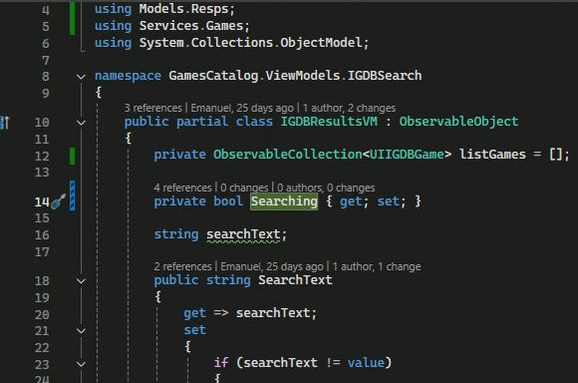Open 'Emanuel, 25 days ago' CodeLens above class
The width and height of the screenshot is (578, 383).
242,108
